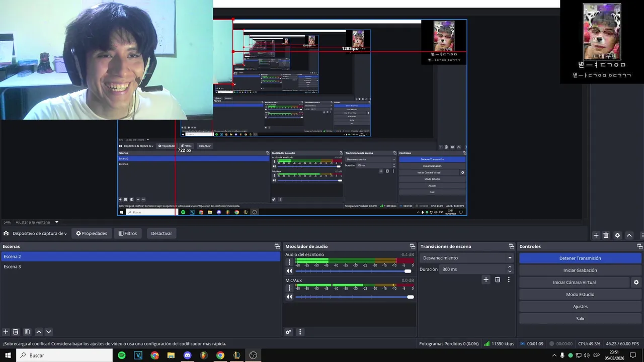
Task: Open the mixer's three-dot menu beside the gear
Action: [x=300, y=332]
